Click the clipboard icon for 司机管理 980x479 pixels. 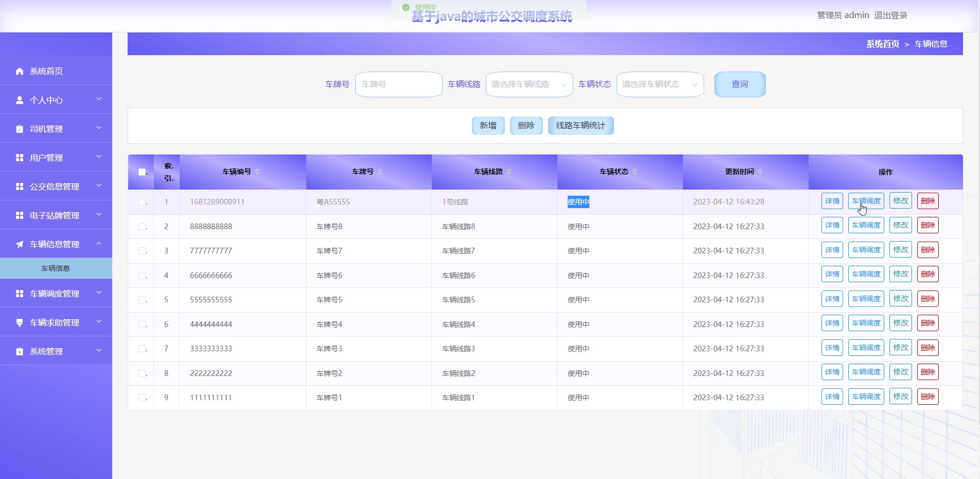pos(20,129)
